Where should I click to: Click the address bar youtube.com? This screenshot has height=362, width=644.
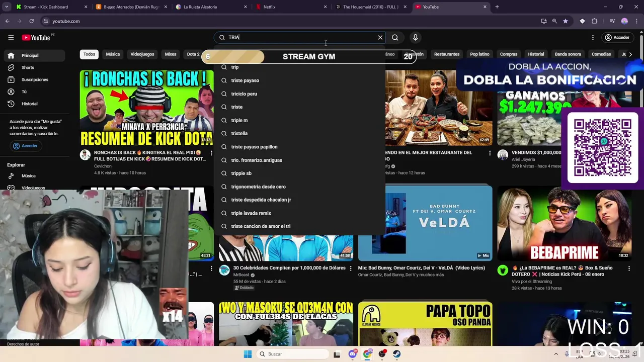pyautogui.click(x=66, y=21)
